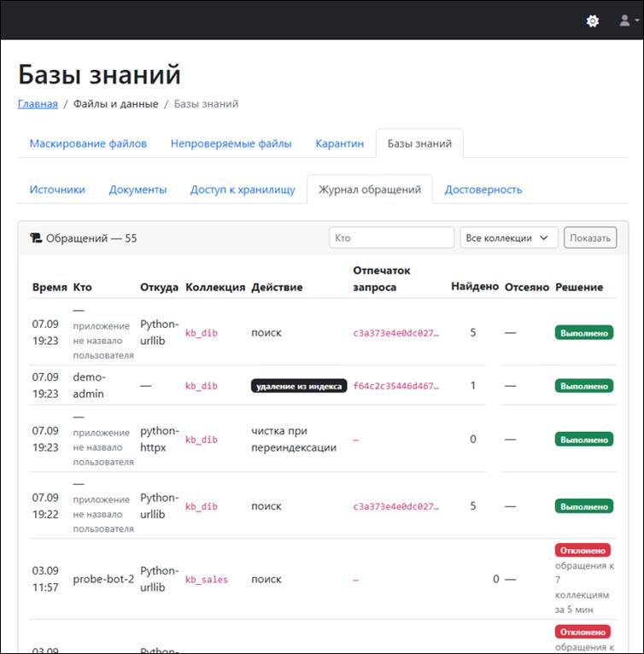Click python-httpx source cell
Viewport: 644px width, 654px height.
click(x=160, y=439)
